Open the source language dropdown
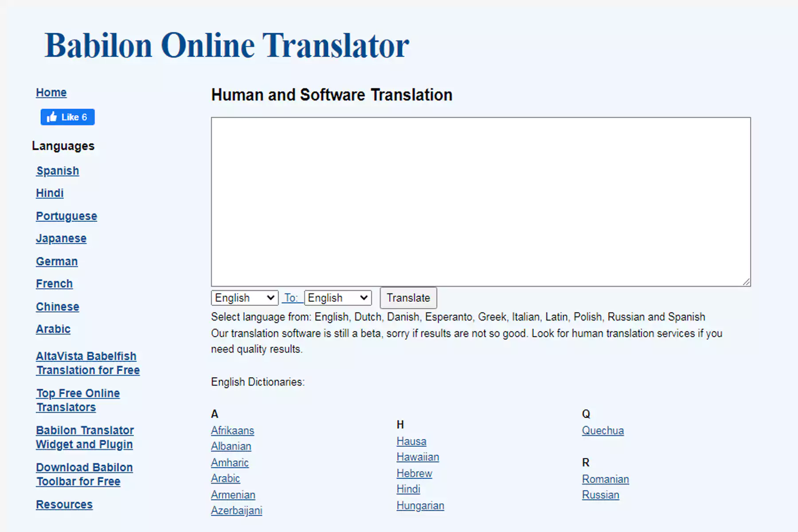Viewport: 798px width, 532px height. click(244, 298)
